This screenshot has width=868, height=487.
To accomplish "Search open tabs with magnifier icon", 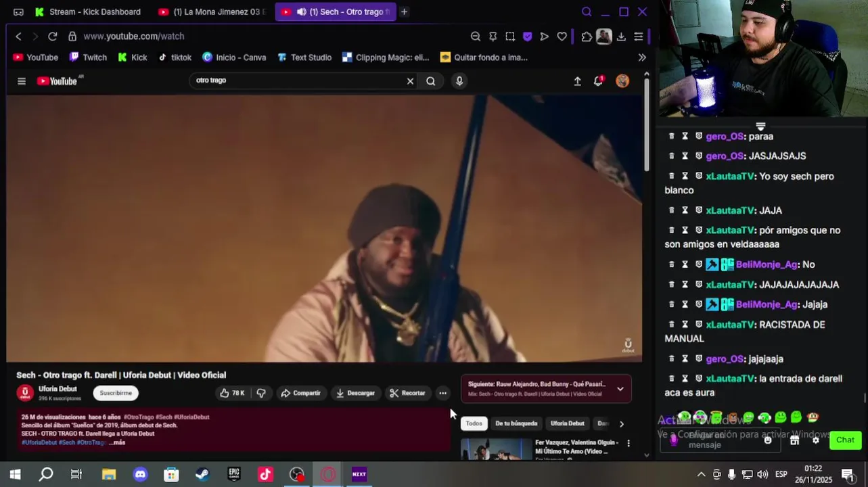I will [x=587, y=11].
